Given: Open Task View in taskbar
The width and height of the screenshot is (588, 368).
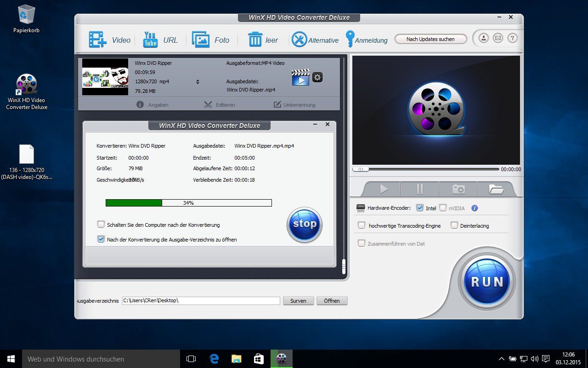Looking at the screenshot, I should 191,359.
